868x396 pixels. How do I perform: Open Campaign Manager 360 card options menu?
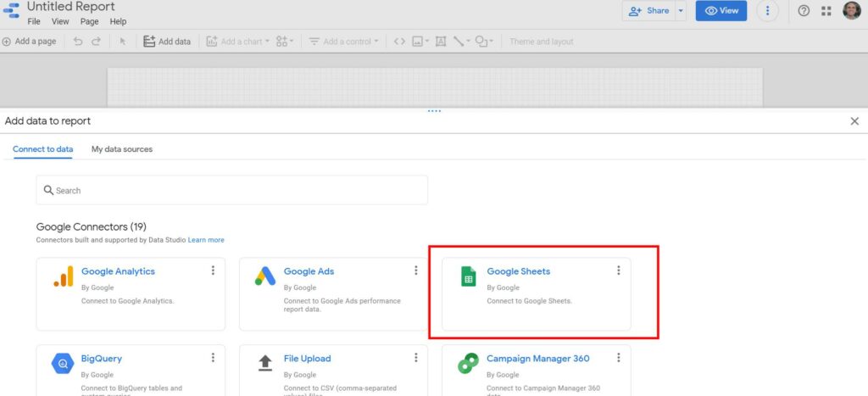tap(618, 358)
